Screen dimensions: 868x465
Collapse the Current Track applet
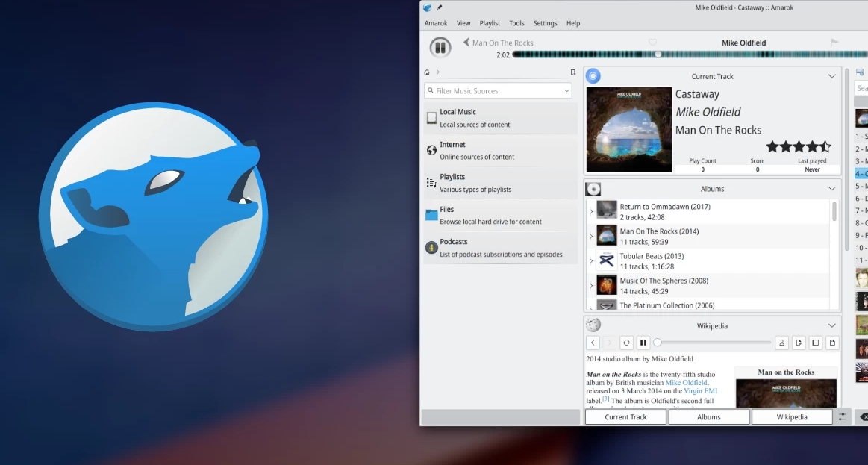point(831,76)
